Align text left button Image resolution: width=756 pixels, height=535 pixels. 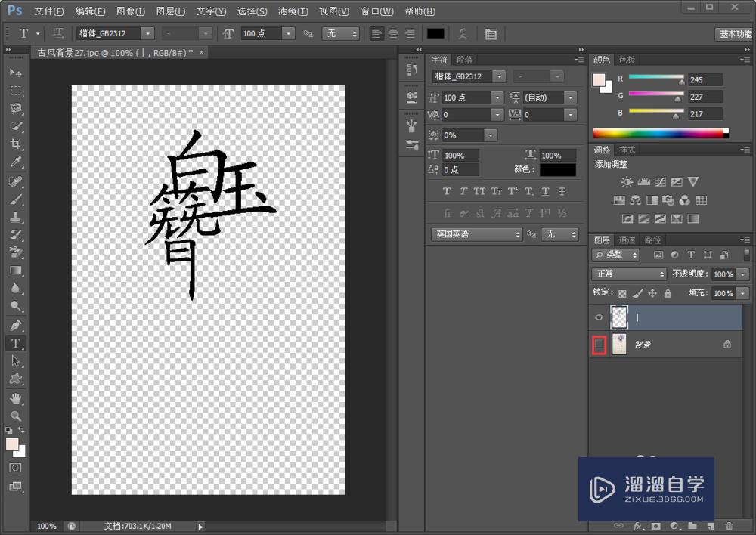[376, 33]
